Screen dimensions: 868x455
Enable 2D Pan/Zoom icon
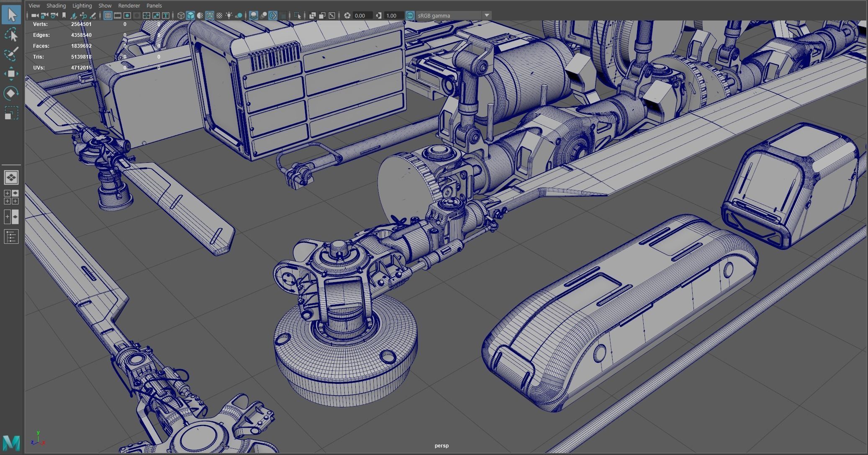click(83, 15)
